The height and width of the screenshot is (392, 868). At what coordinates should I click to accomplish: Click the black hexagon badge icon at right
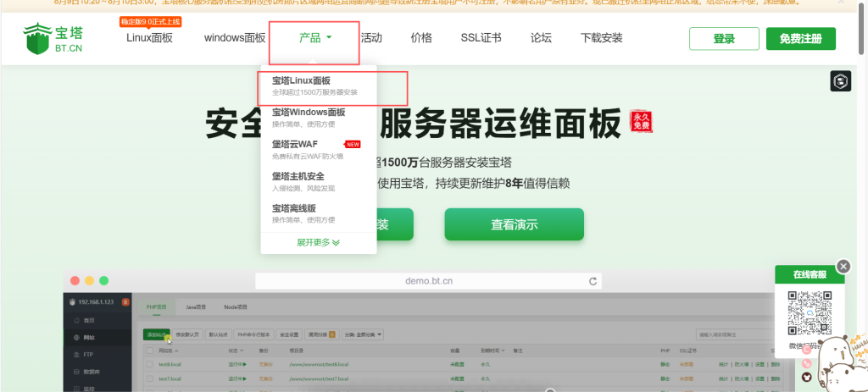coord(840,81)
